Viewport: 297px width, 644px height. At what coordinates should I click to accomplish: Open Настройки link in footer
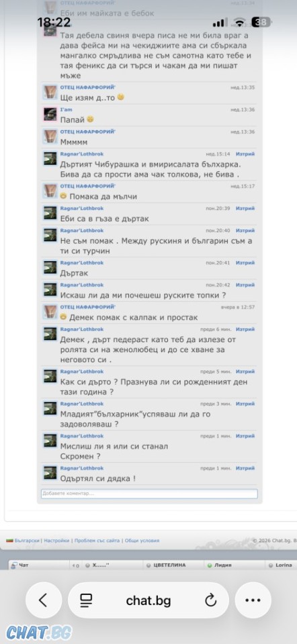[x=56, y=541]
